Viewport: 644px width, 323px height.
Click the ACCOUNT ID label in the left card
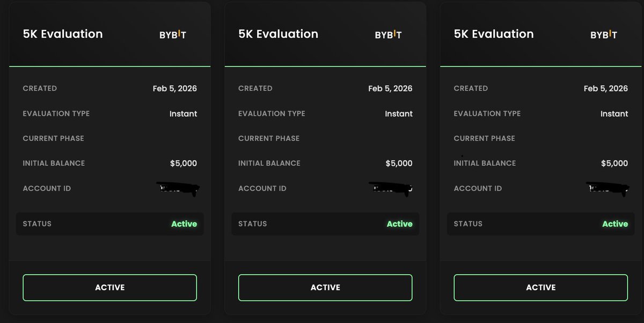[x=47, y=188]
